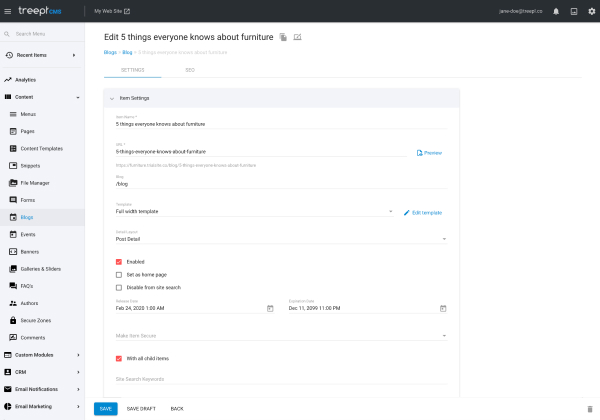This screenshot has height=420, width=600.
Task: Click the edit-in-site icon beside title
Action: pyautogui.click(x=297, y=37)
